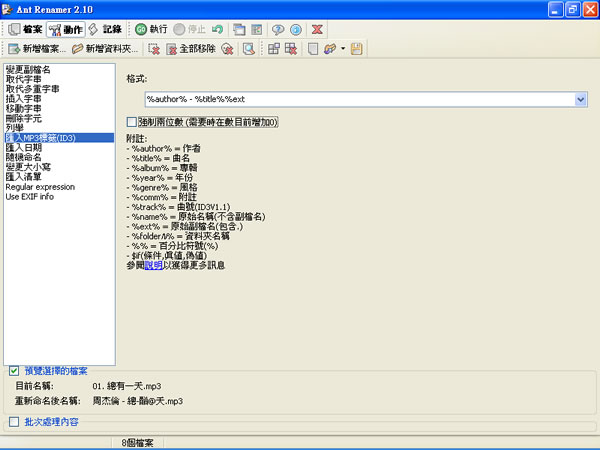Image resolution: width=600 pixels, height=450 pixels.
Task: Select 變更大小寫 action
Action: pyautogui.click(x=28, y=167)
